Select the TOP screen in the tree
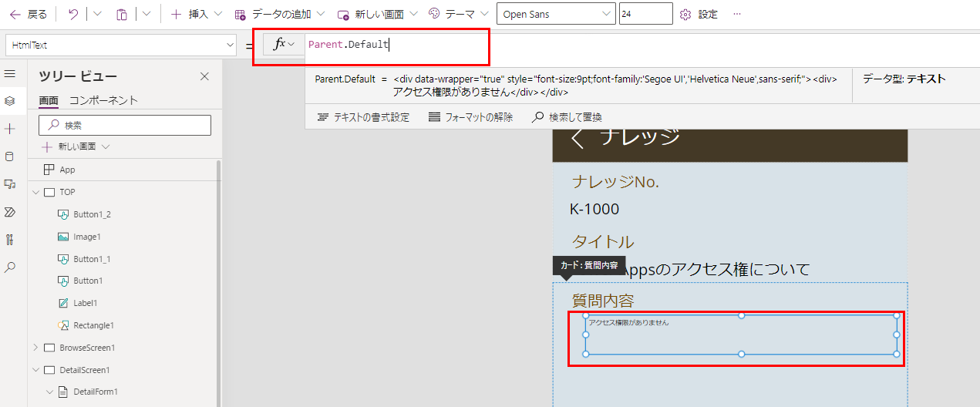The width and height of the screenshot is (980, 407). tap(67, 192)
